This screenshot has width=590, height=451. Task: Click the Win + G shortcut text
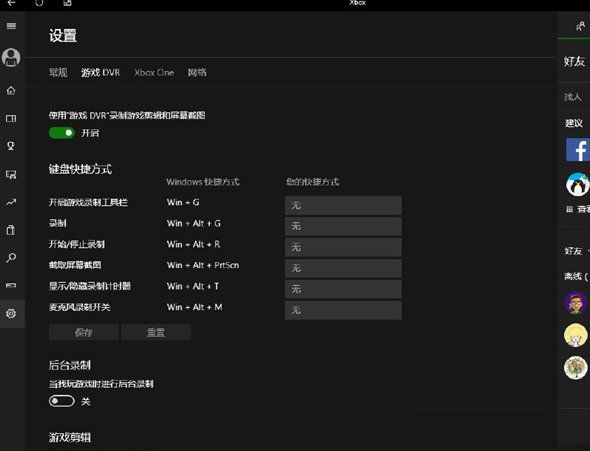coord(183,202)
